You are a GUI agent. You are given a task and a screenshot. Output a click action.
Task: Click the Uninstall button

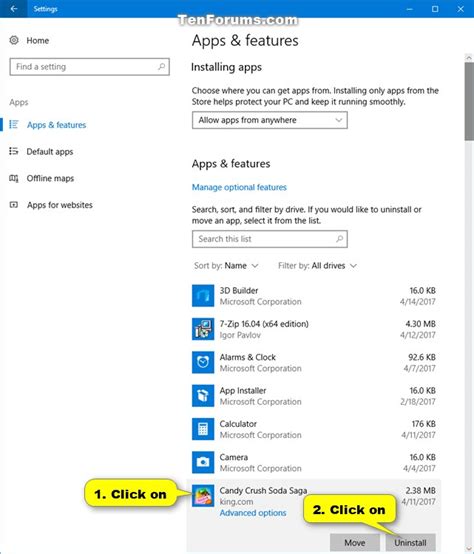(x=410, y=542)
